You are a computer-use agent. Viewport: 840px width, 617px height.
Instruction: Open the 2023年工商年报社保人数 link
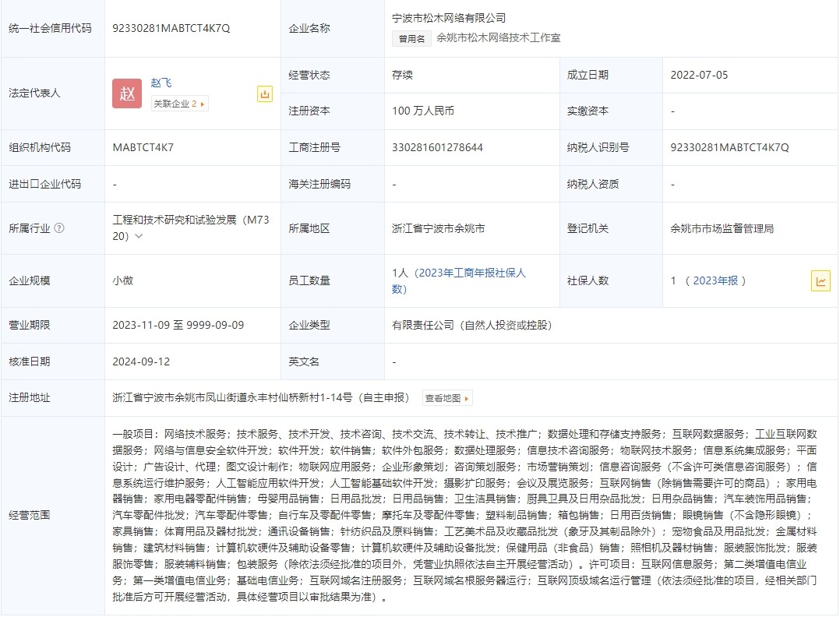[x=458, y=280]
